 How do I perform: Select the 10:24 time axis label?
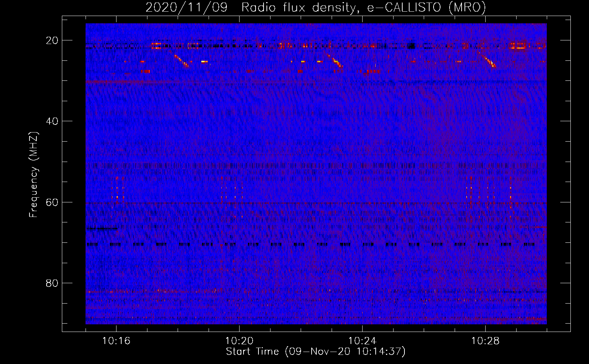tap(363, 341)
